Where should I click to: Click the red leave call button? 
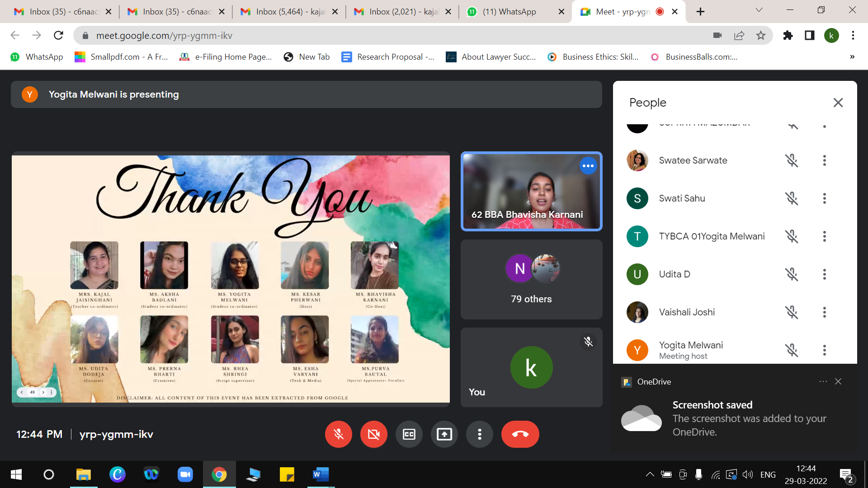520,434
